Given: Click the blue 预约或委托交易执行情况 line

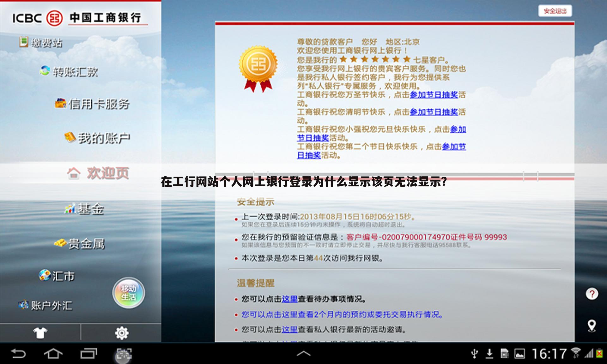Looking at the screenshot, I should 342,314.
